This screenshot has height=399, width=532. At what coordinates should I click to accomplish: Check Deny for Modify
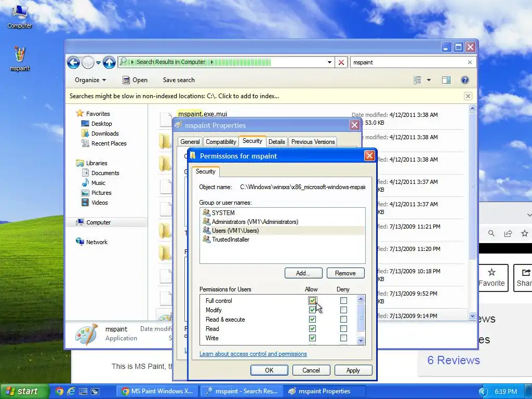click(x=344, y=310)
